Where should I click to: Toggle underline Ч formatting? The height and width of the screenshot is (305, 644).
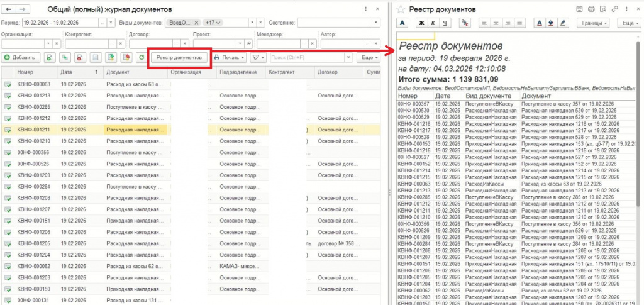tap(445, 23)
